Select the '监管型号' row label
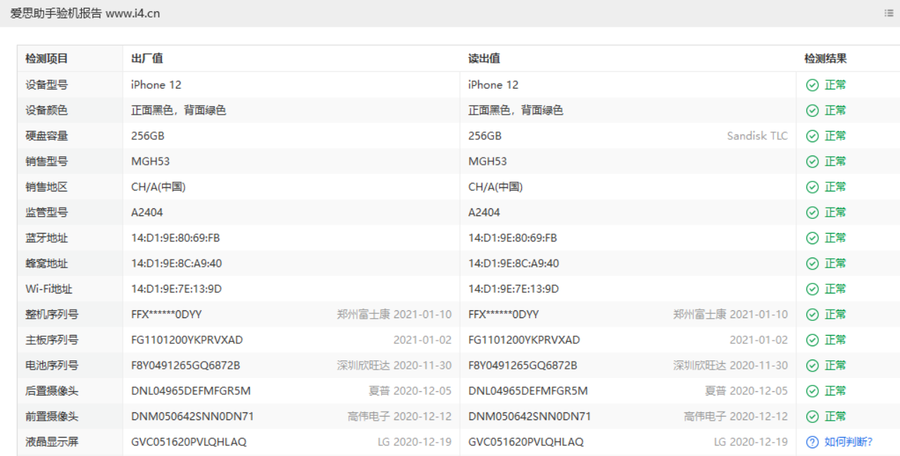Viewport: 900px width, 456px height. pyautogui.click(x=46, y=212)
